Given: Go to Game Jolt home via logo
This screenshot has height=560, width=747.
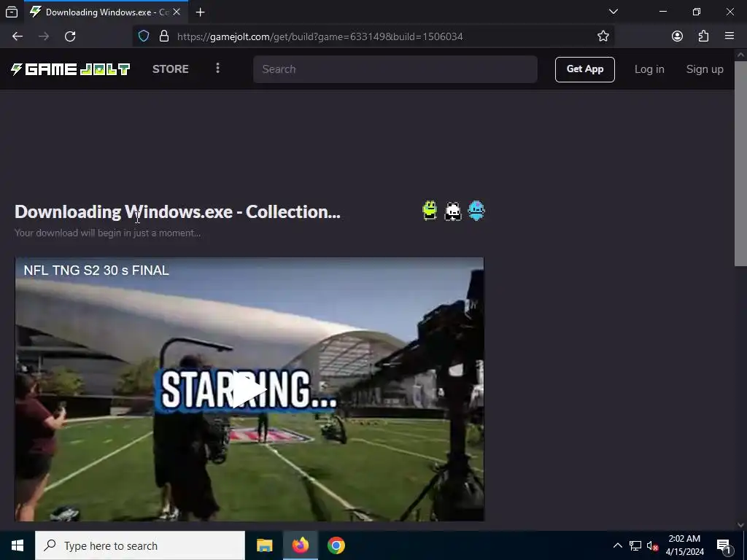Looking at the screenshot, I should tap(71, 69).
